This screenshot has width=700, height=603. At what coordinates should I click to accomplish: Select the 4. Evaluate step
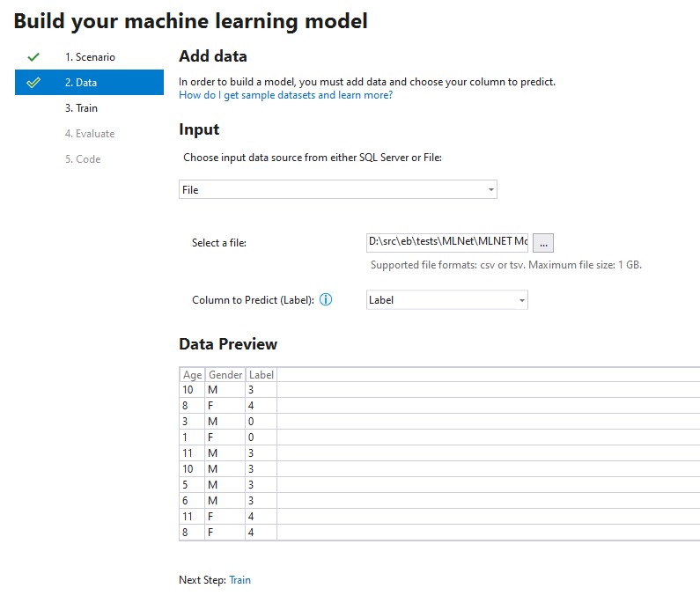pos(89,134)
